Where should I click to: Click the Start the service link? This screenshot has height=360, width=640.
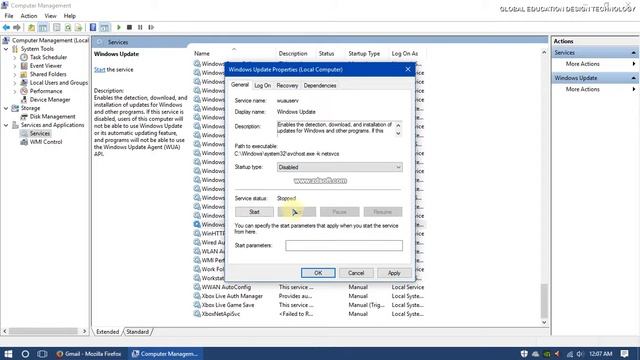[x=100, y=70]
